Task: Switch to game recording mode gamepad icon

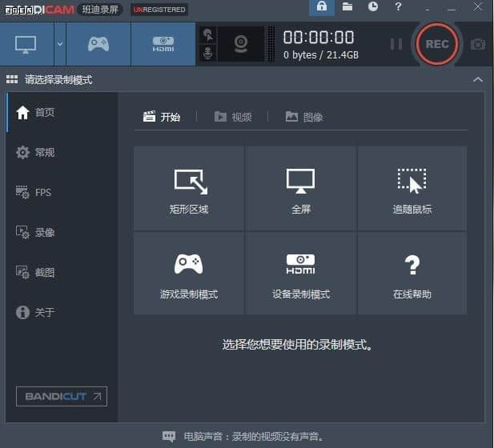Action: coord(98,44)
